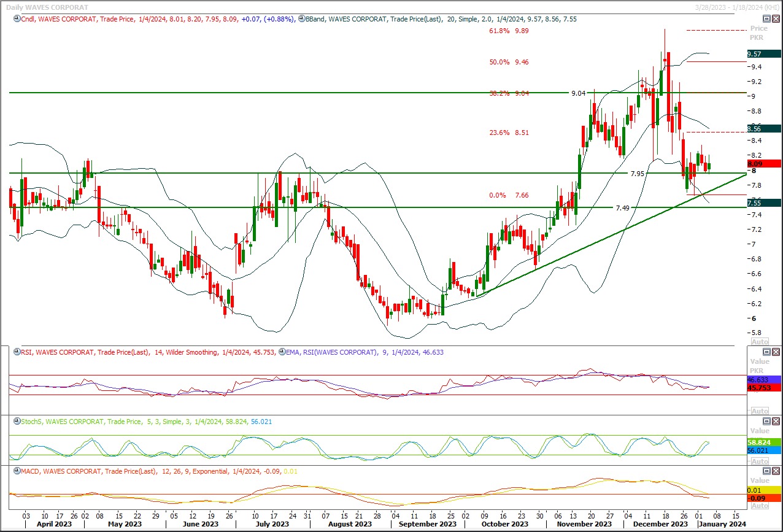Close the StochS indicator pane
Image resolution: width=783 pixels, height=532 pixels.
tap(776, 422)
